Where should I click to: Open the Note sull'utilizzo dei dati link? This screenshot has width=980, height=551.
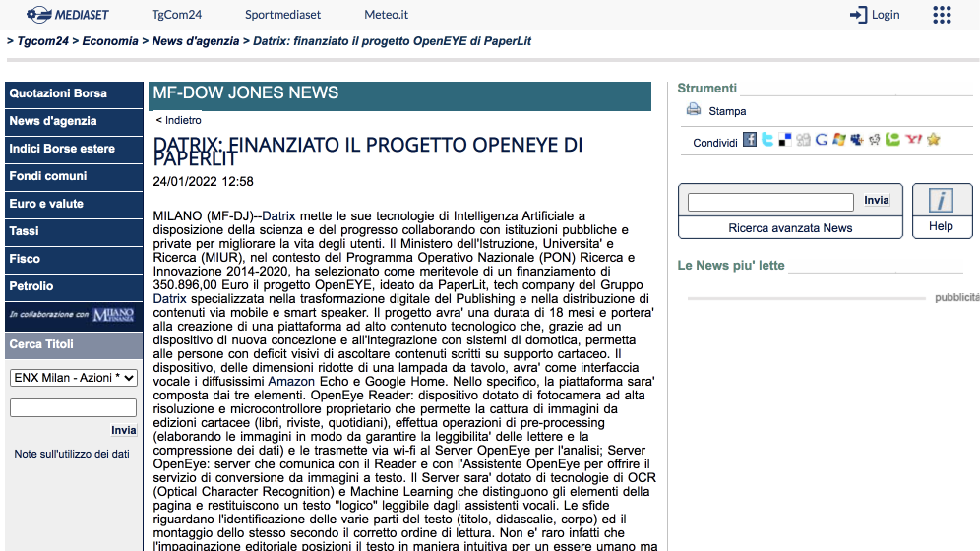(72, 454)
